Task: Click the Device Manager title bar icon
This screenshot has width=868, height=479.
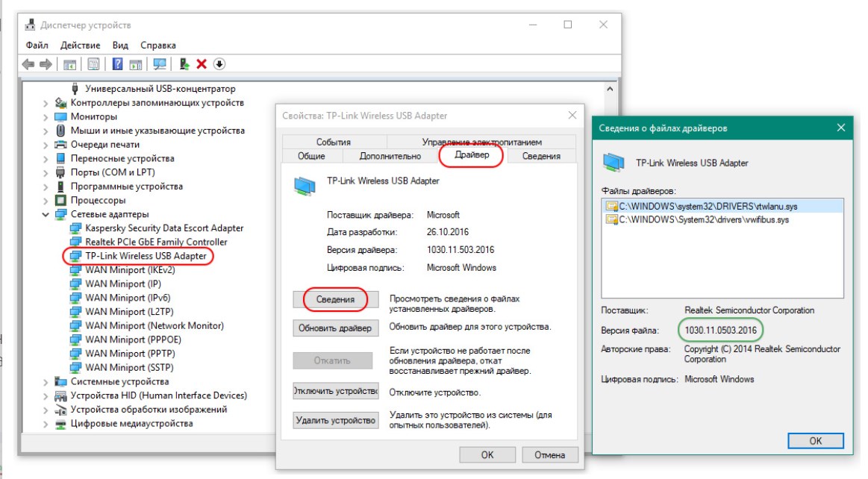Action: 30,25
